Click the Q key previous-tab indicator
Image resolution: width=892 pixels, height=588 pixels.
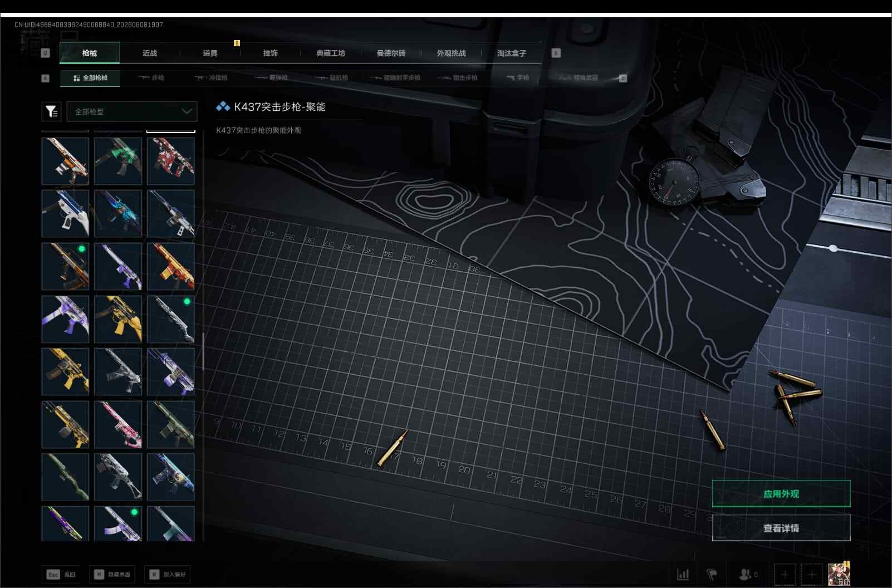tap(46, 53)
